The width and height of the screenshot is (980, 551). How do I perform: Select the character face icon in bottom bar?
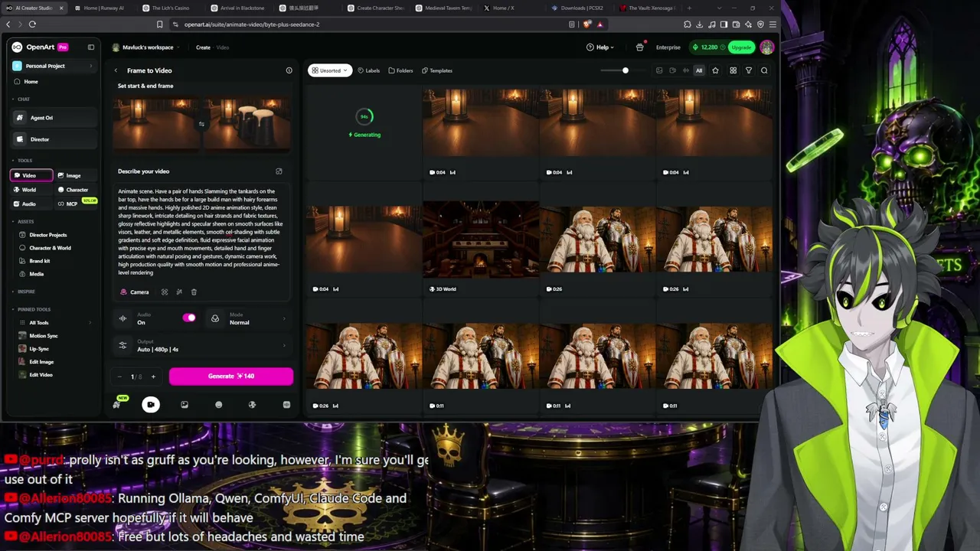pyautogui.click(x=218, y=405)
